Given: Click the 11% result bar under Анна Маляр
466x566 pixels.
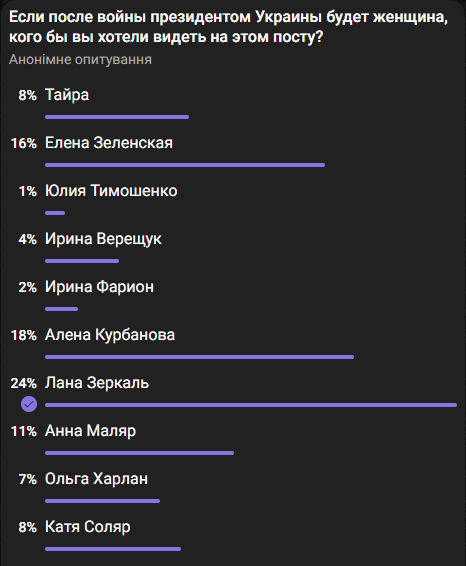Looking at the screenshot, I should pos(139,453).
